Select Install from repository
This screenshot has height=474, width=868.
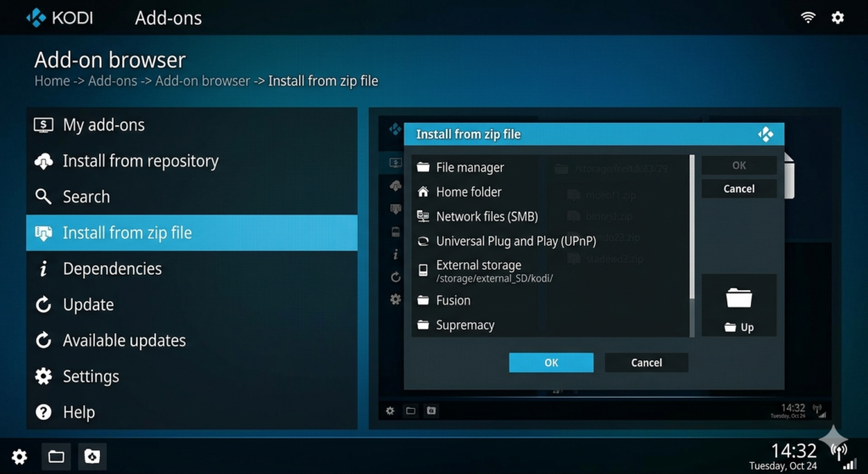coord(192,161)
